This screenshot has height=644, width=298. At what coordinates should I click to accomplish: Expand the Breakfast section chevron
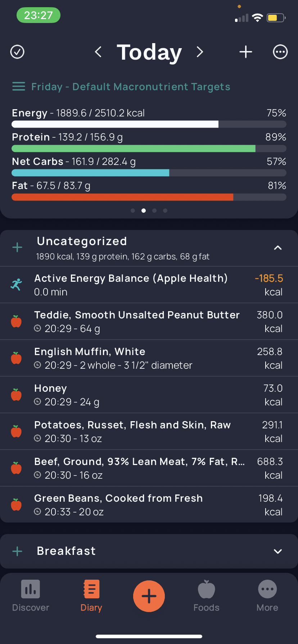(x=278, y=551)
